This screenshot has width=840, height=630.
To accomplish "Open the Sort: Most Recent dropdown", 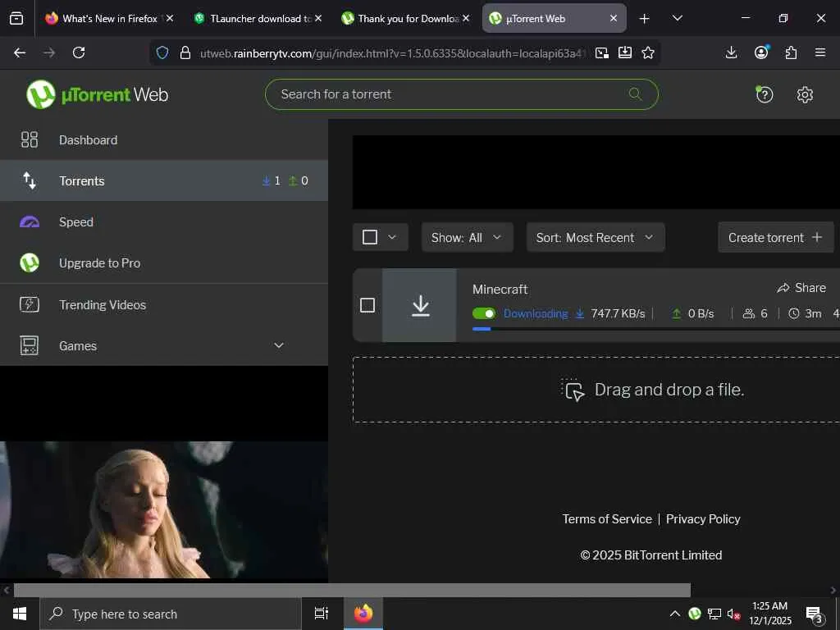I will click(596, 237).
